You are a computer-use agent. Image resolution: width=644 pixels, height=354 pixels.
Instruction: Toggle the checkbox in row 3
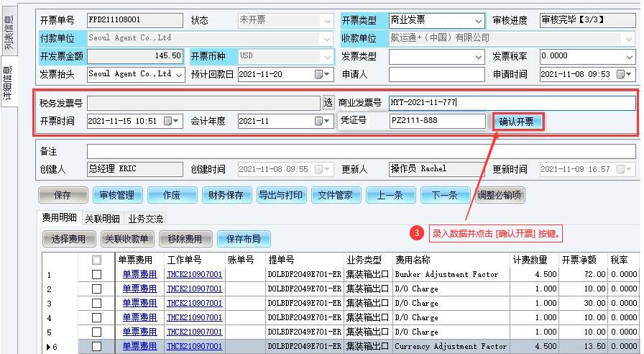click(96, 304)
